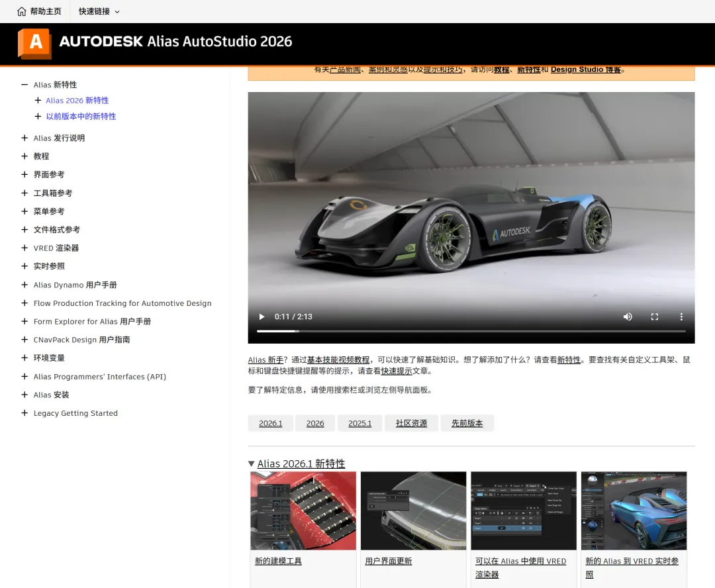Seek along the video progress bar

coord(471,331)
